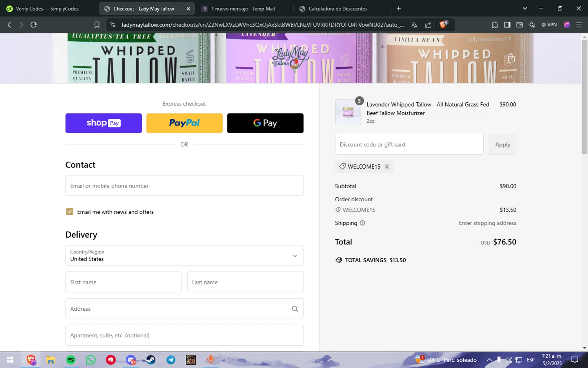Open browser extensions puzzle icon
The image size is (588, 368).
coord(495,25)
